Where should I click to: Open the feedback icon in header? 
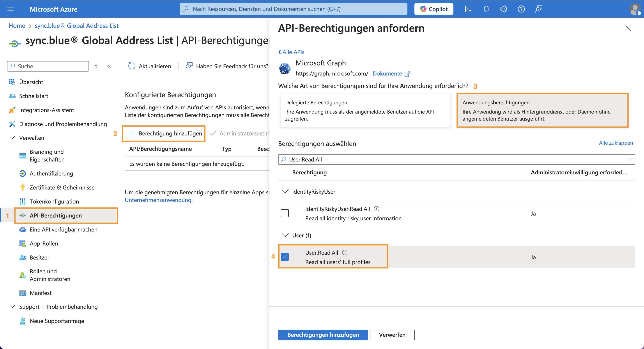pyautogui.click(x=539, y=9)
